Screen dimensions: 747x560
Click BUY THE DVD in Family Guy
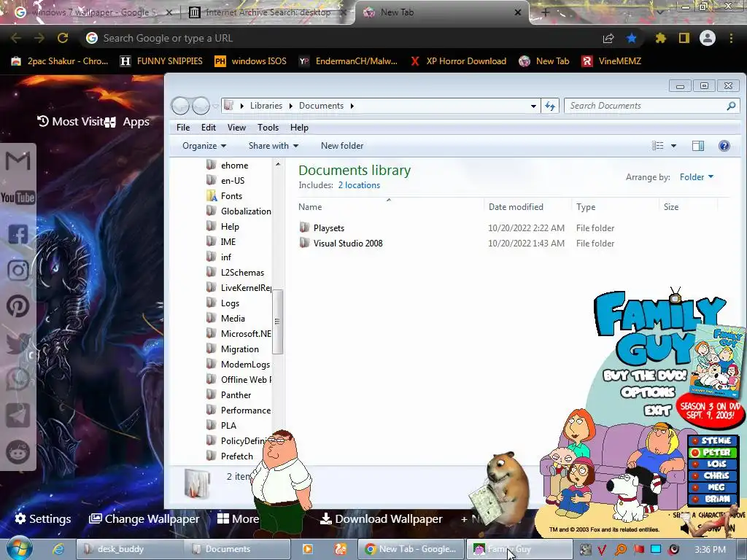pos(645,376)
